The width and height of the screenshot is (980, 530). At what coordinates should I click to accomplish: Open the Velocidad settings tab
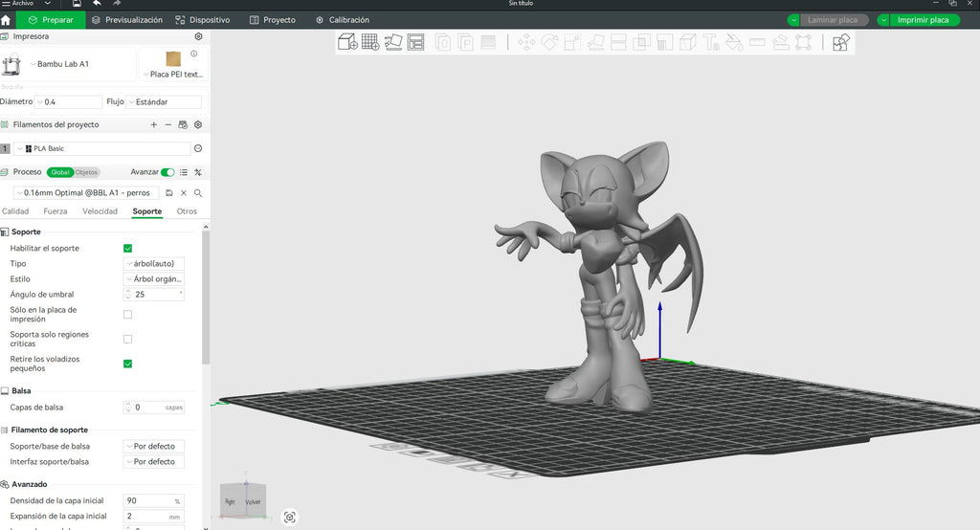(x=100, y=211)
